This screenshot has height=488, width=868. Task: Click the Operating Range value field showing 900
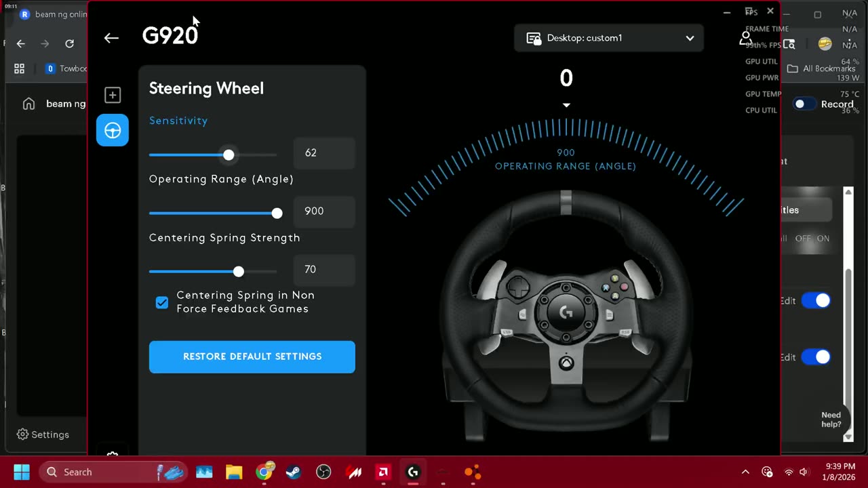point(324,211)
